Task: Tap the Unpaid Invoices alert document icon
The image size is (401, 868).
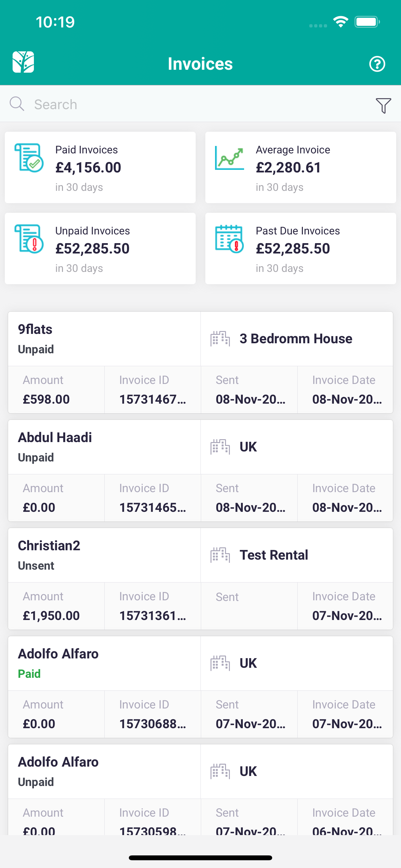Action: tap(29, 239)
